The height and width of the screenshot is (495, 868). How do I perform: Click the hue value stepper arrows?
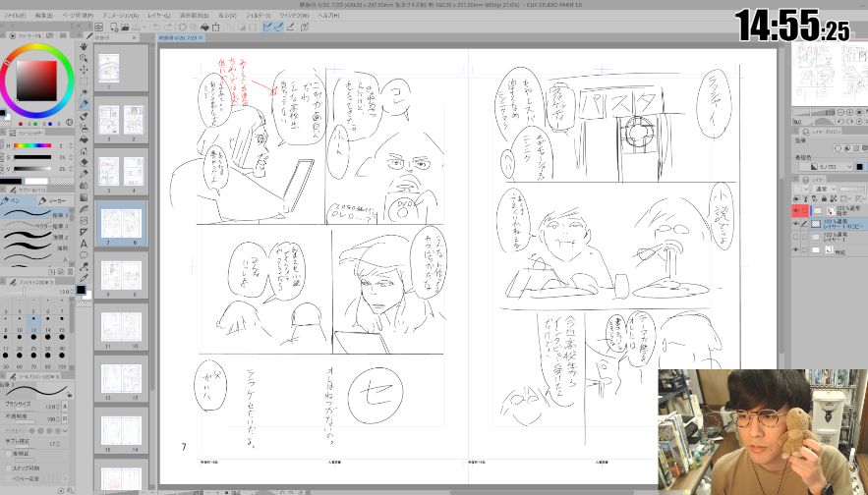[x=71, y=145]
